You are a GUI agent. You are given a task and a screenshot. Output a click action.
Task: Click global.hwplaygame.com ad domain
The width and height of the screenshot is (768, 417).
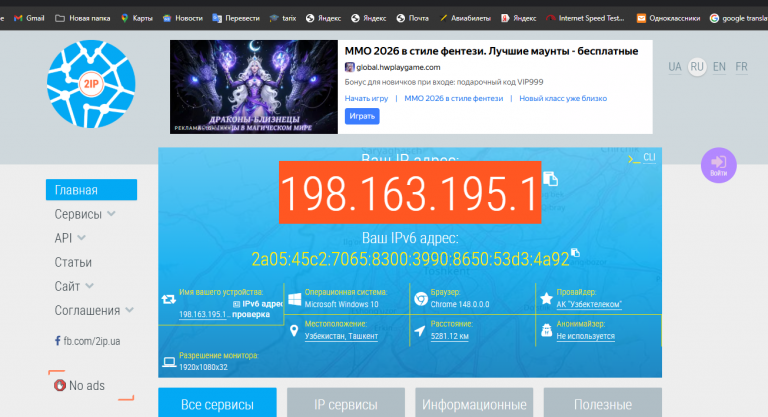click(x=398, y=67)
